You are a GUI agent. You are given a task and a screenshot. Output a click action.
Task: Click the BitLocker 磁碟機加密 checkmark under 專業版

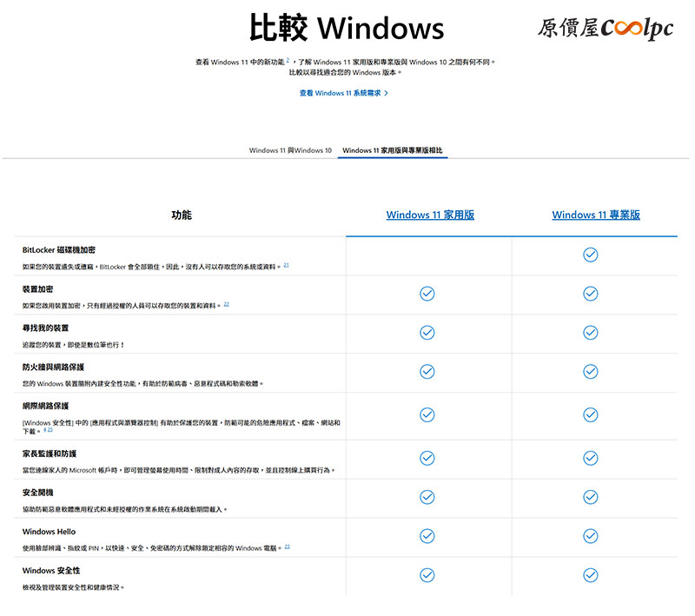[x=591, y=255]
